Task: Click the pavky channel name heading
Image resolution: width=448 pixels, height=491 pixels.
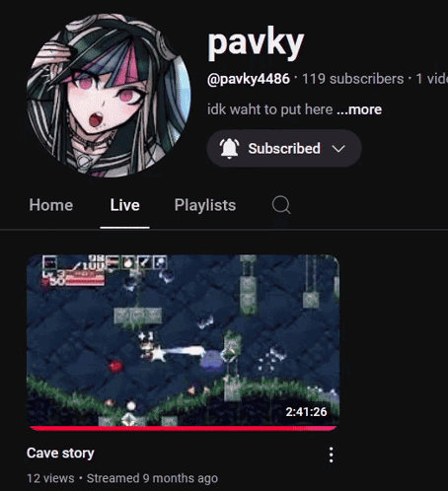Action: tap(256, 43)
